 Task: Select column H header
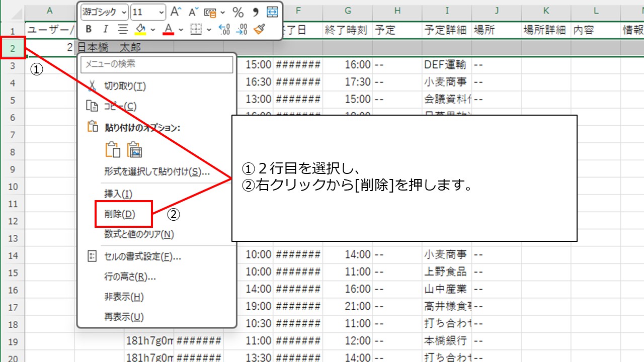pyautogui.click(x=397, y=11)
